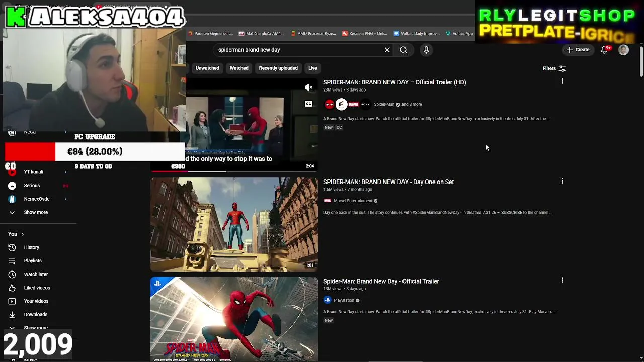644x362 pixels.
Task: Open the Resize a PNG bookmark
Action: [364, 34]
